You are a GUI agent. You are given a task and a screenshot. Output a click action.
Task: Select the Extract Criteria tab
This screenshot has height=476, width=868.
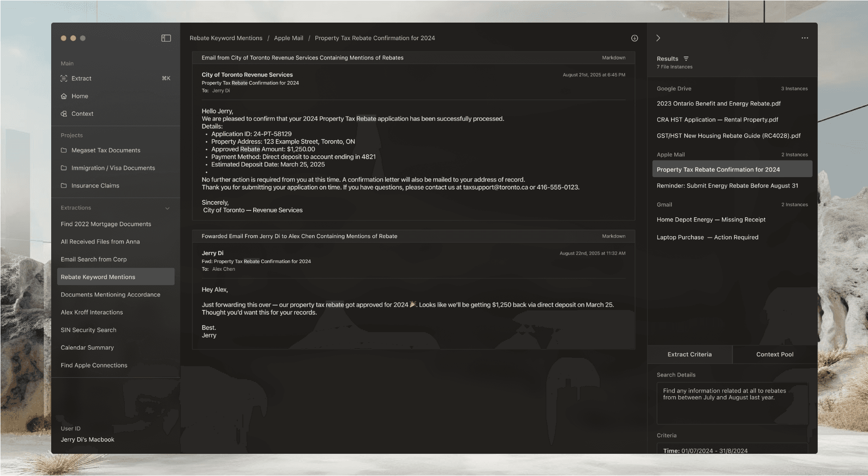690,354
